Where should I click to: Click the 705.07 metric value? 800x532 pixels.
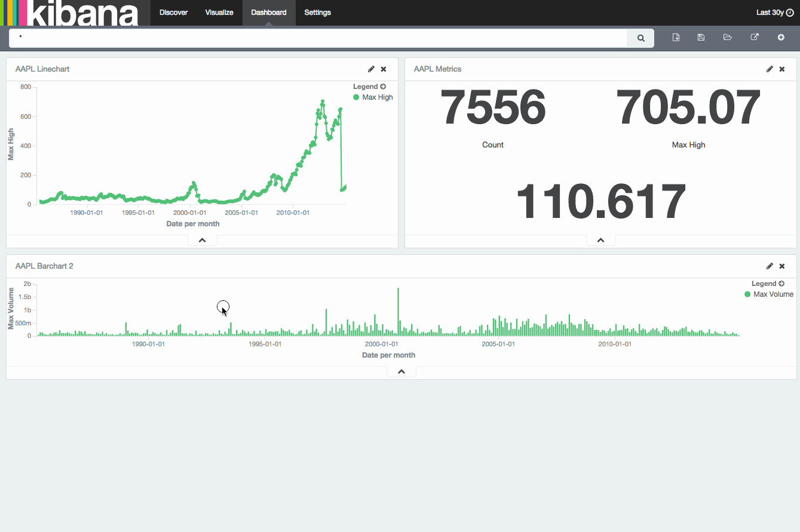[688, 107]
